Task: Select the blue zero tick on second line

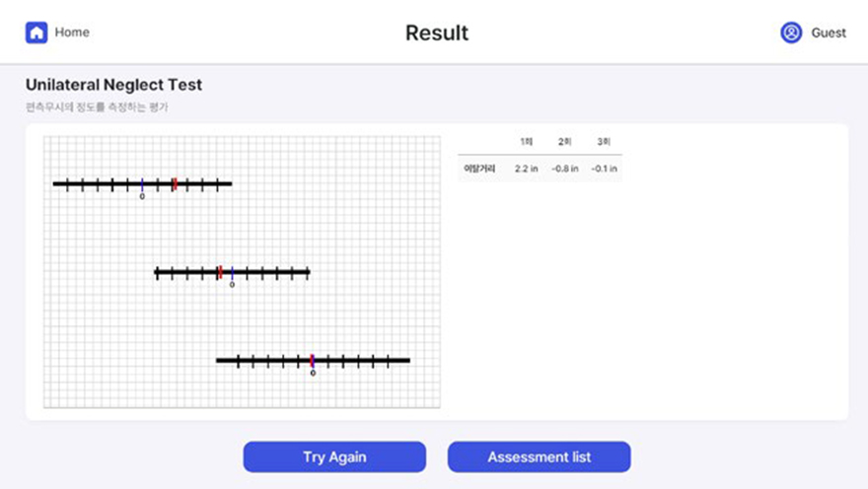Action: [x=233, y=273]
